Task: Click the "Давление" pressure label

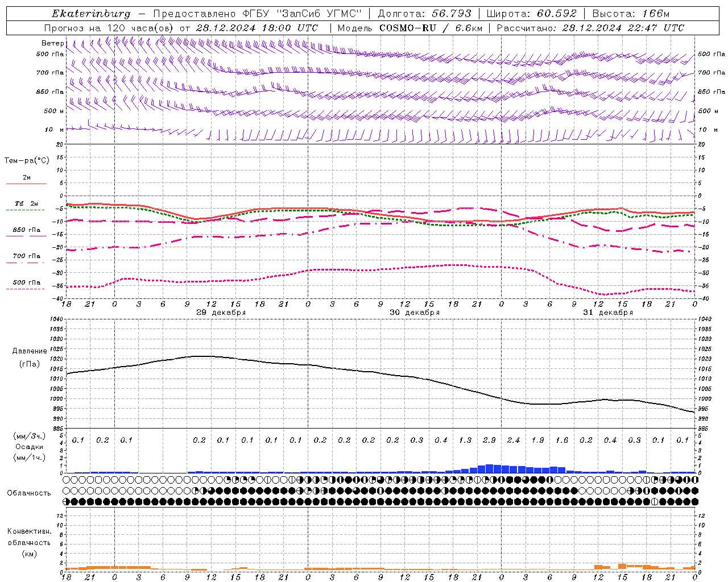Action: click(30, 351)
